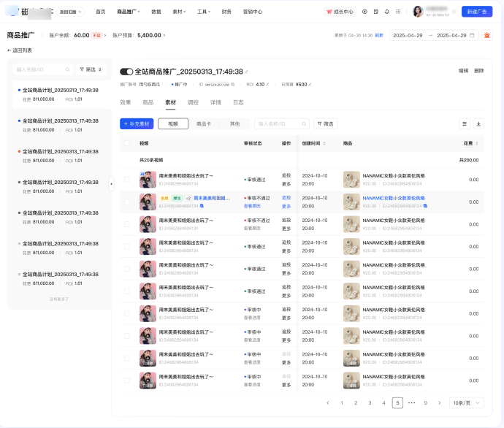Click the pagination ellipsis
This screenshot has height=428, width=504.
pos(411,403)
